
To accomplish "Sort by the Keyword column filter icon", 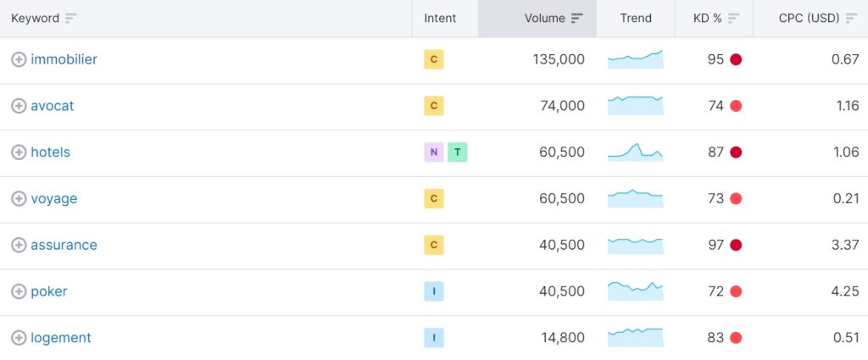I will 71,19.
